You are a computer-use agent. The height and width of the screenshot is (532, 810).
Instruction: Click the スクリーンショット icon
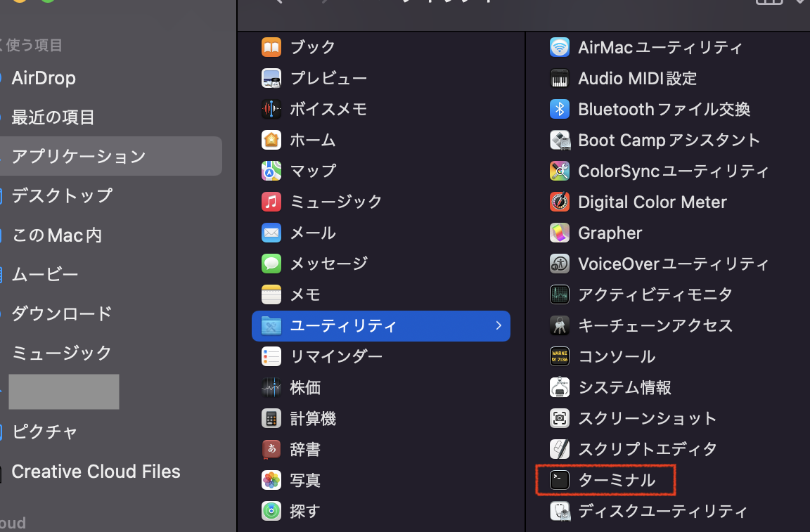pyautogui.click(x=560, y=418)
